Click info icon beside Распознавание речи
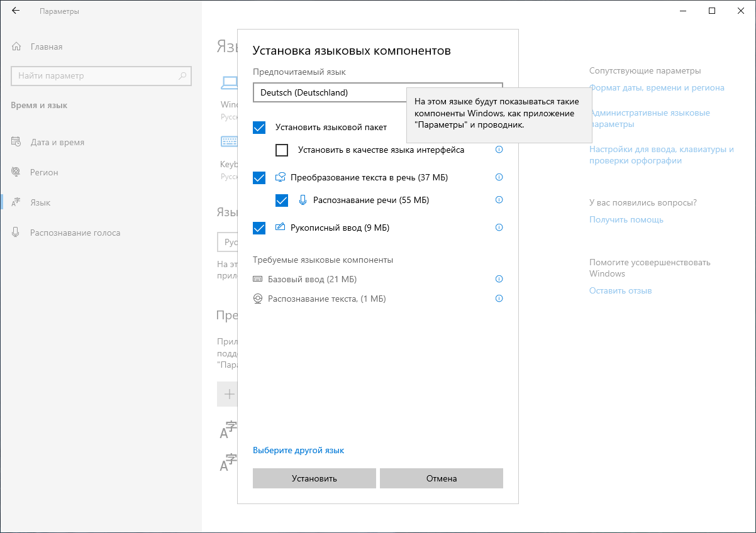The image size is (756, 533). (x=499, y=200)
